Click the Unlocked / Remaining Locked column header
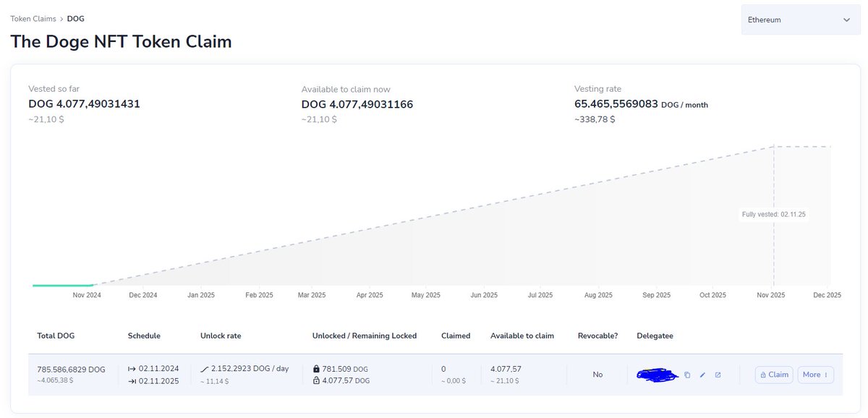868x418 pixels. coord(365,336)
